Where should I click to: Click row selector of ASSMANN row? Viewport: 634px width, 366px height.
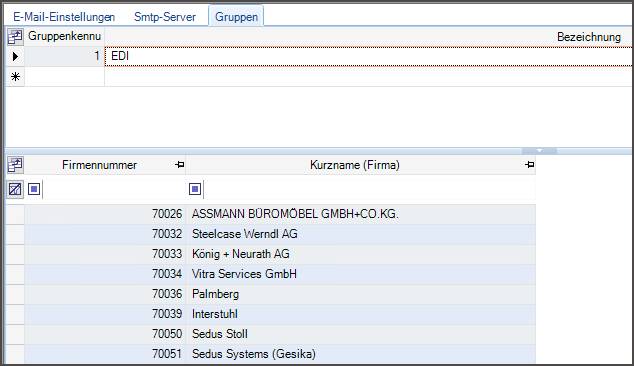point(15,214)
